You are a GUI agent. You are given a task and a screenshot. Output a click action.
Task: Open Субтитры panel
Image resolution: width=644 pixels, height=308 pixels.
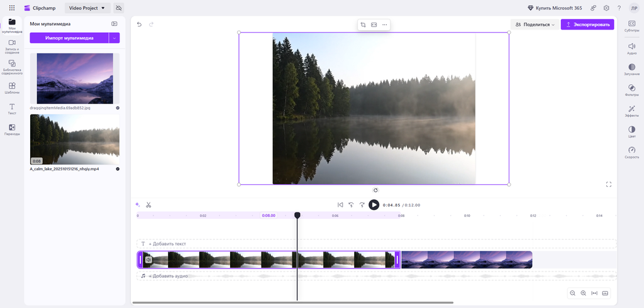tap(631, 26)
